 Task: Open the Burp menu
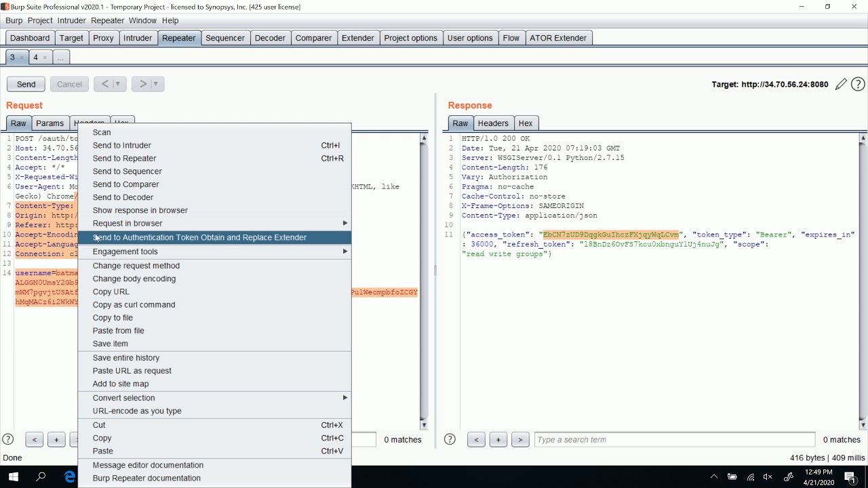point(14,20)
